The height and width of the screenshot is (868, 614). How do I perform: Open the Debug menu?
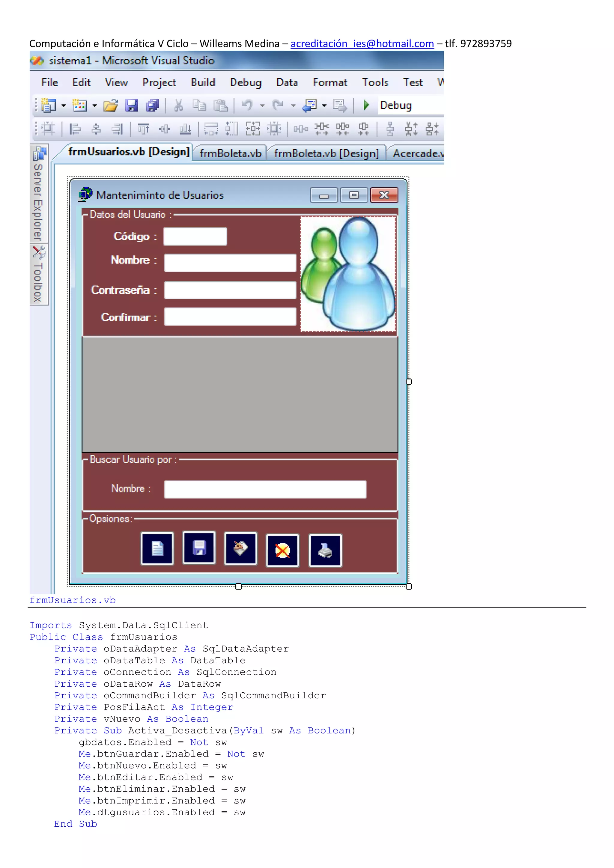coord(246,82)
